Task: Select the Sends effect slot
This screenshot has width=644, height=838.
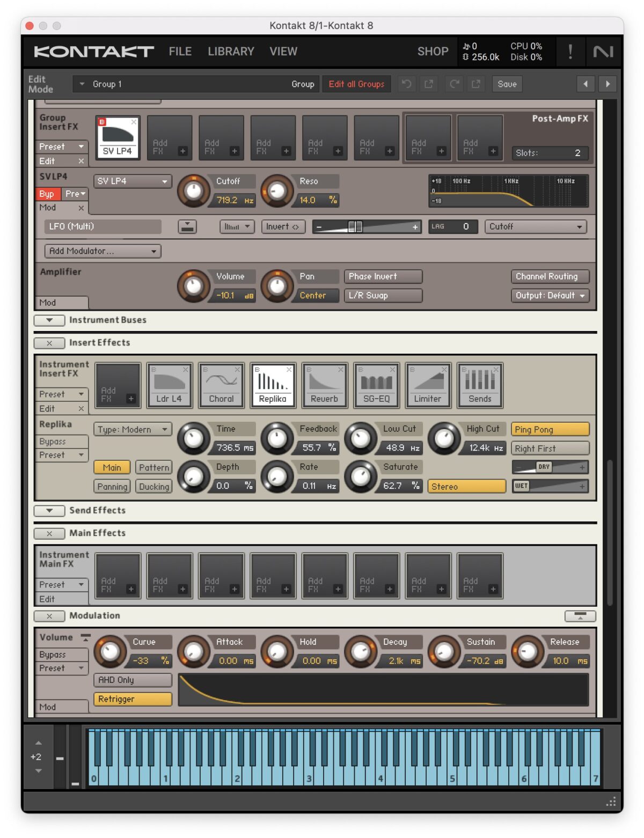Action: 480,385
